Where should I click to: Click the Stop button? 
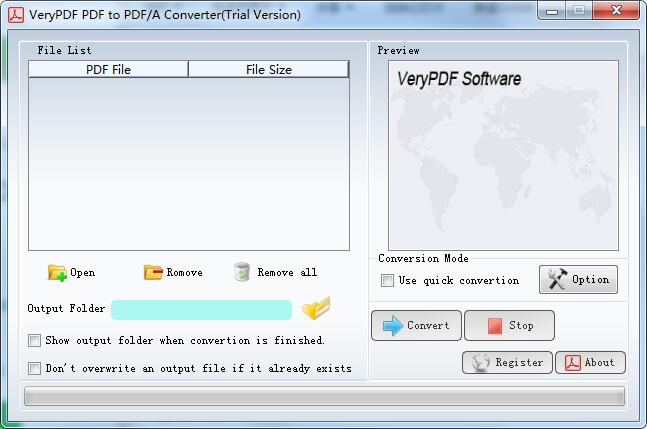pyautogui.click(x=510, y=325)
